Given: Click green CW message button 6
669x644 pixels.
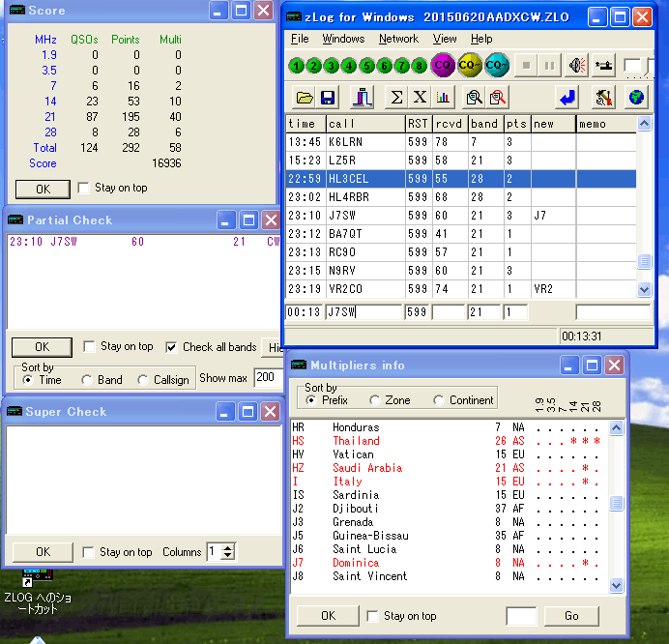Looking at the screenshot, I should pos(385,66).
